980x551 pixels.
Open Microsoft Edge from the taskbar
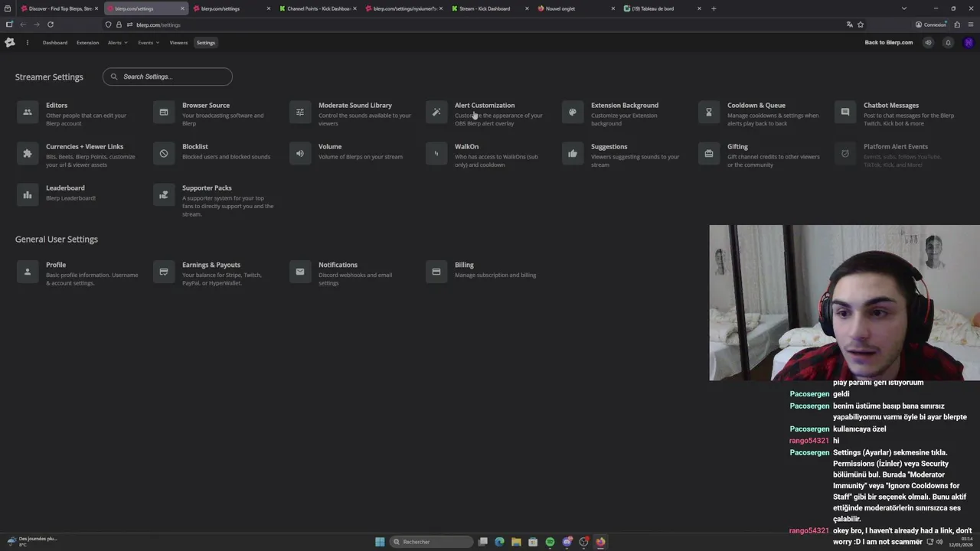(499, 542)
